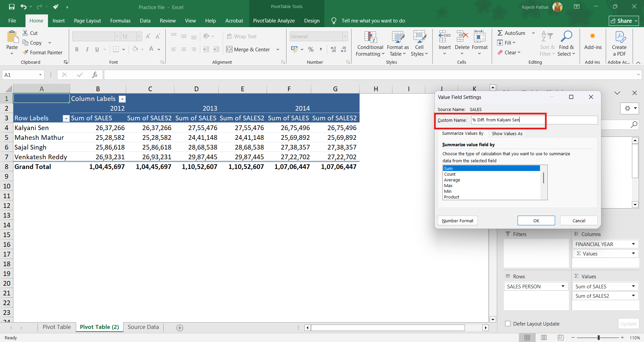Add a new sheet with plus icon
The height and width of the screenshot is (342, 644).
tap(180, 328)
